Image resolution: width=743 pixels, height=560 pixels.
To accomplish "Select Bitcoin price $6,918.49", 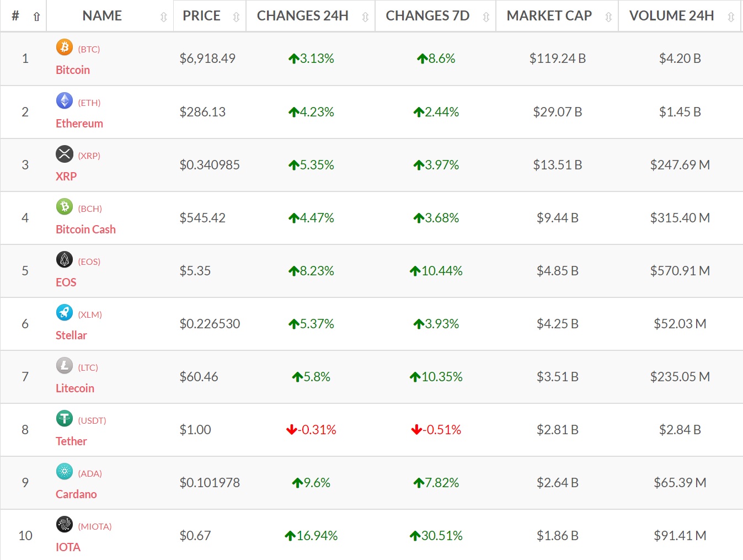I will [x=207, y=58].
